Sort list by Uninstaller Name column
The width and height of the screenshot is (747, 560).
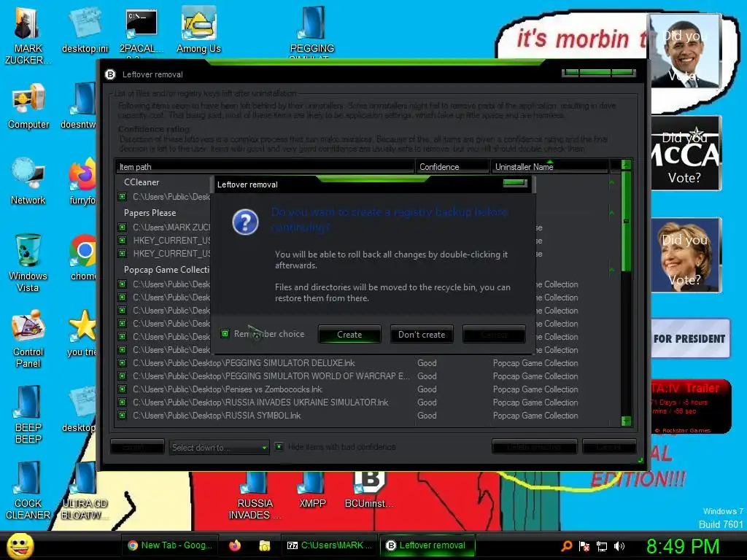point(550,167)
